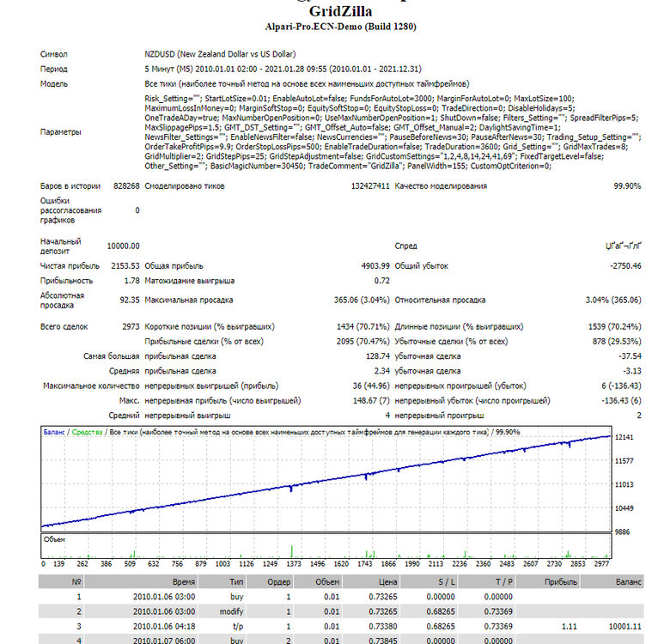This screenshot has height=644, width=652.
Task: Click the NZDUSD symbol description text
Action: pos(220,54)
